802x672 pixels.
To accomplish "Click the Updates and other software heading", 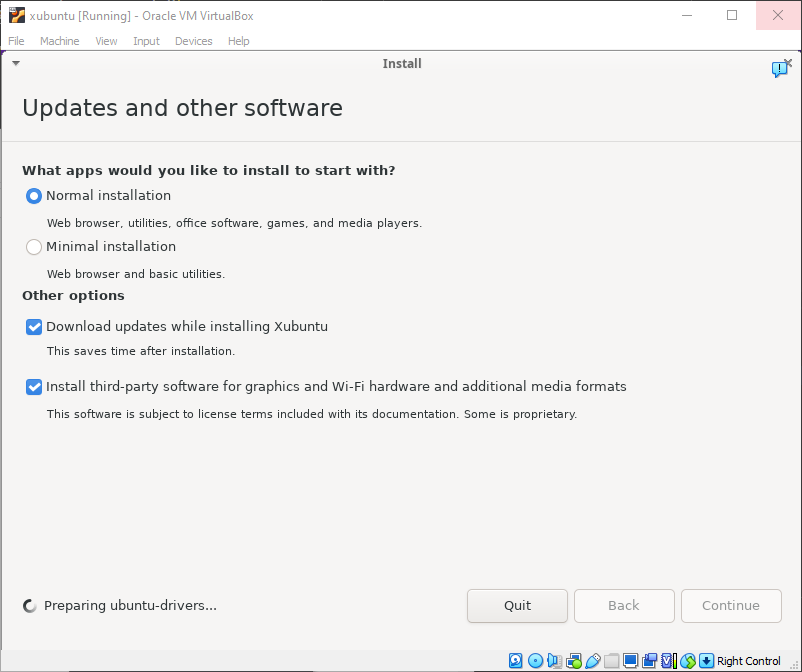I will click(x=183, y=108).
